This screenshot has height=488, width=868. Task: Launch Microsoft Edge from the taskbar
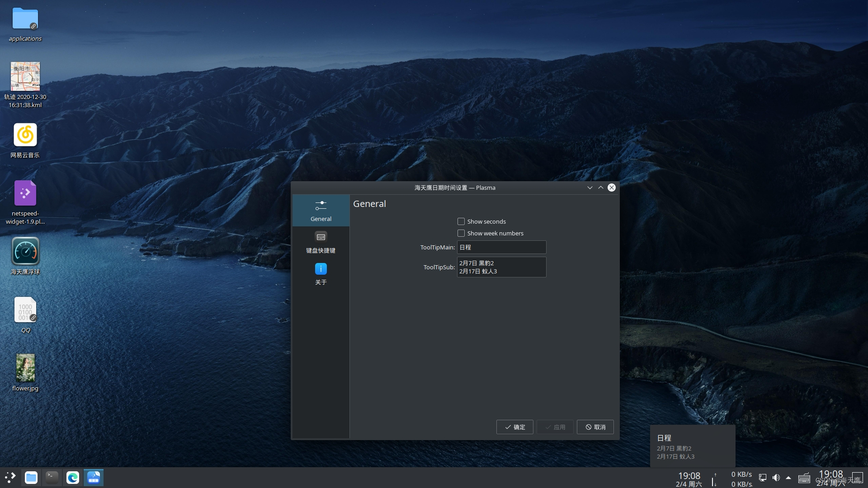(73, 477)
